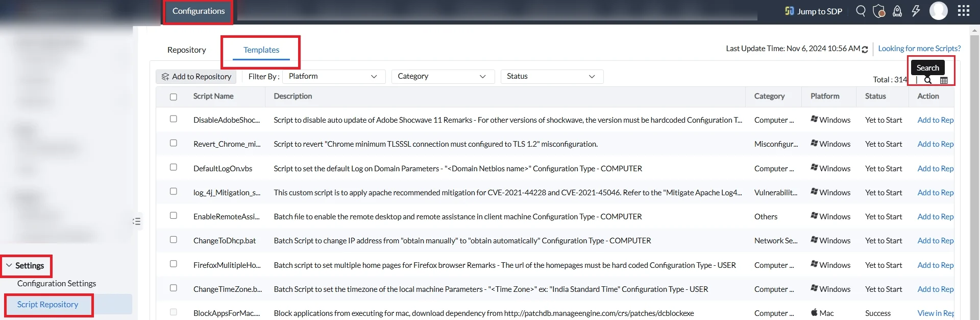The image size is (980, 320).
Task: Click script name FirefoxMulitipleHo...
Action: (227, 265)
